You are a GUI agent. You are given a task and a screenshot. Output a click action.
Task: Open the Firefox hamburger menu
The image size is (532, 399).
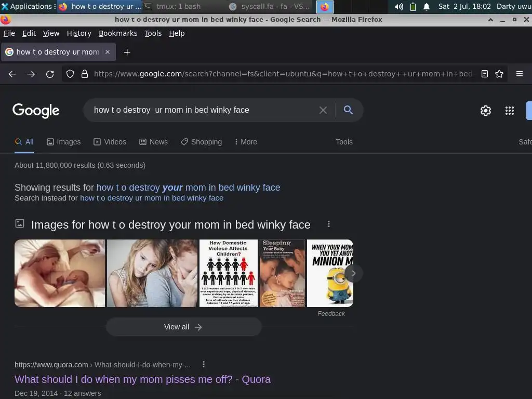519,74
